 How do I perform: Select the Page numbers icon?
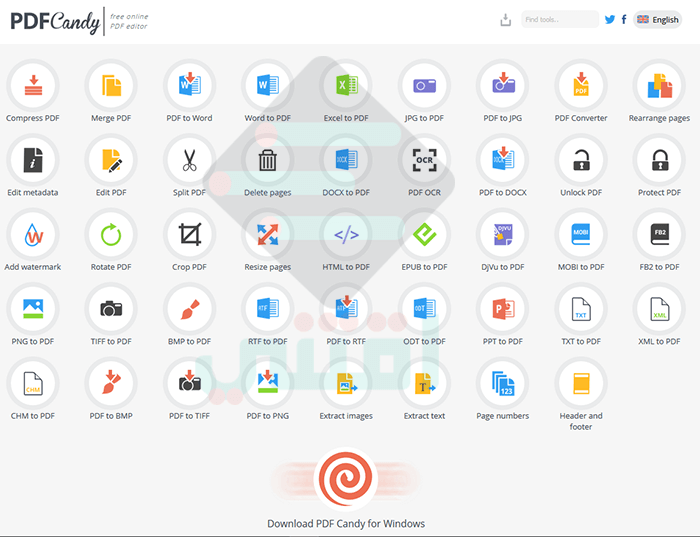coord(503,383)
